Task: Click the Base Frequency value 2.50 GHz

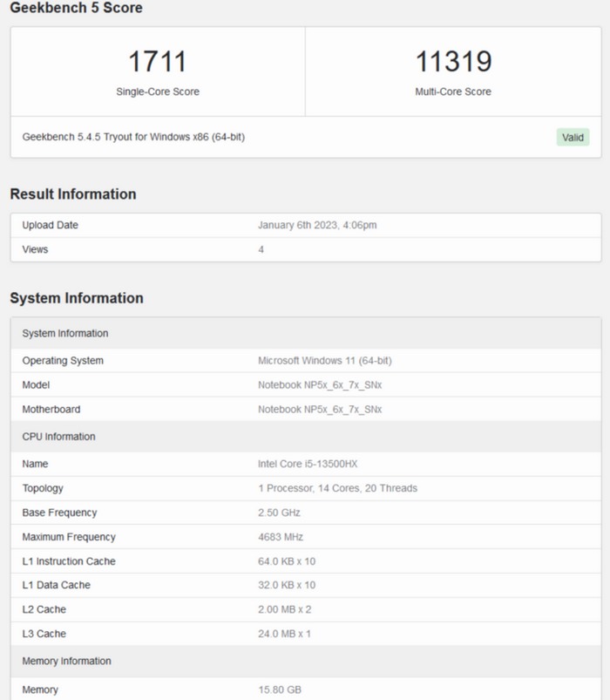Action: (x=281, y=513)
